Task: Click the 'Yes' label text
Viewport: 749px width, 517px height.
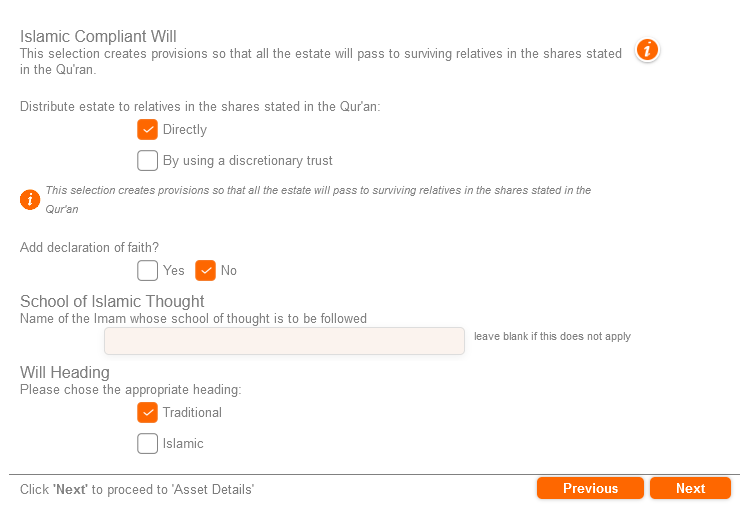Action: click(174, 270)
